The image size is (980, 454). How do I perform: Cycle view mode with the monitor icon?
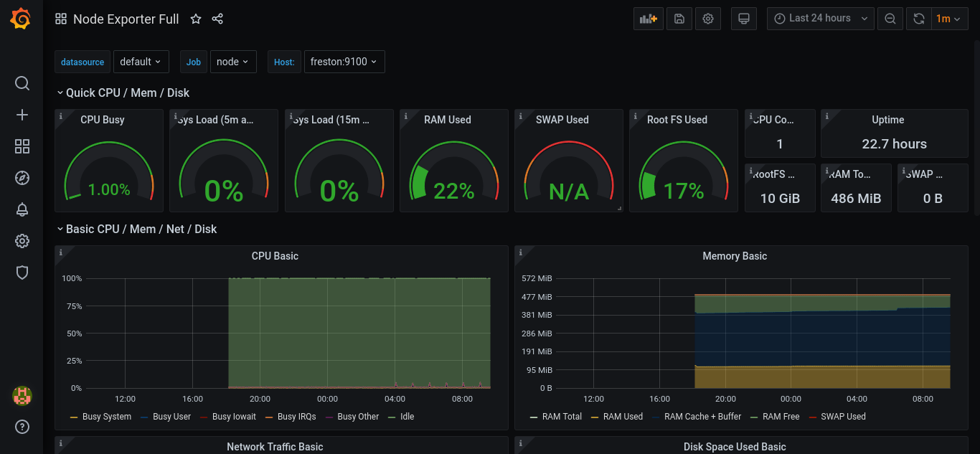pyautogui.click(x=744, y=19)
